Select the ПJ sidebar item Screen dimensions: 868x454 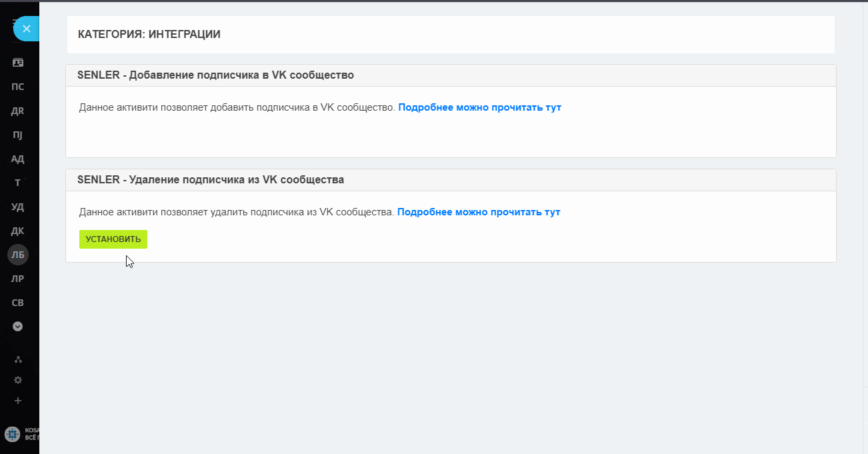click(x=18, y=135)
